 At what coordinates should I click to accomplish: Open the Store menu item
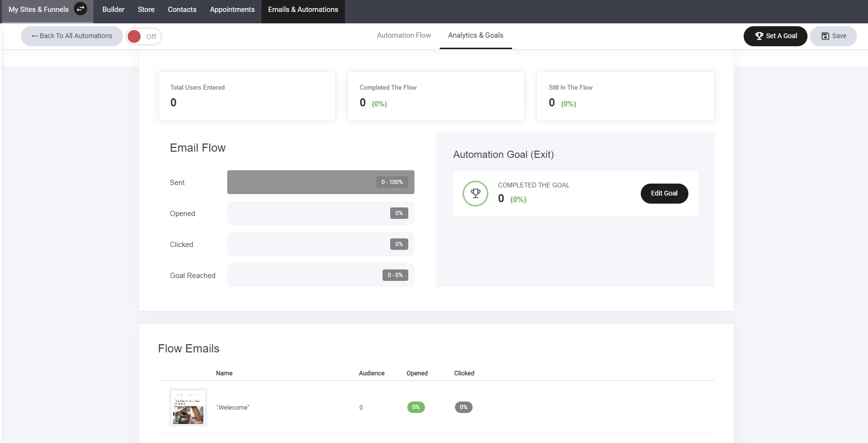146,10
